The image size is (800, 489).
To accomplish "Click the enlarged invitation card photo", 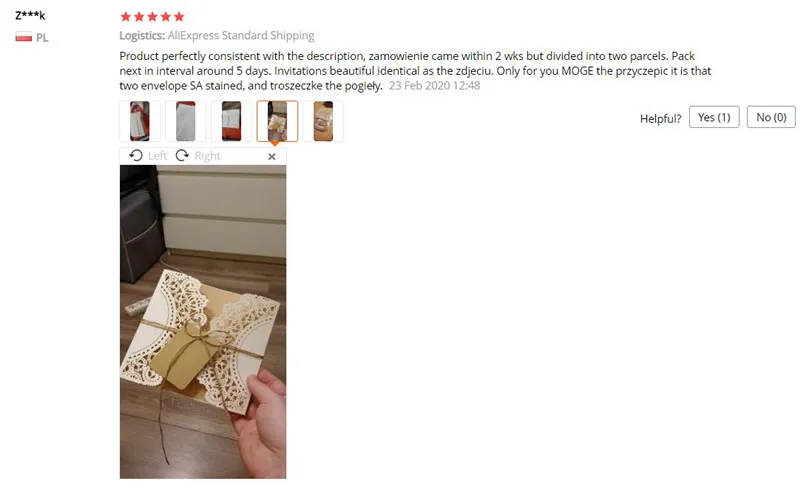I will [x=203, y=322].
